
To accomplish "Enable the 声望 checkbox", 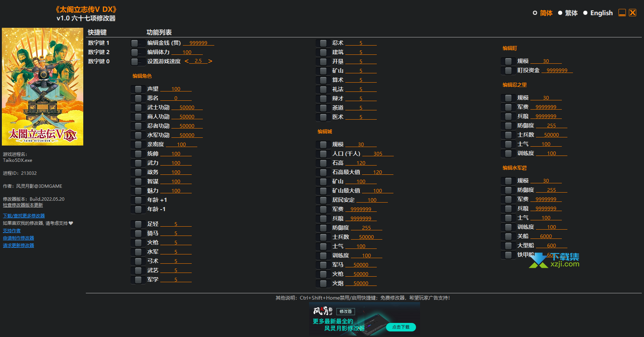I will 138,89.
